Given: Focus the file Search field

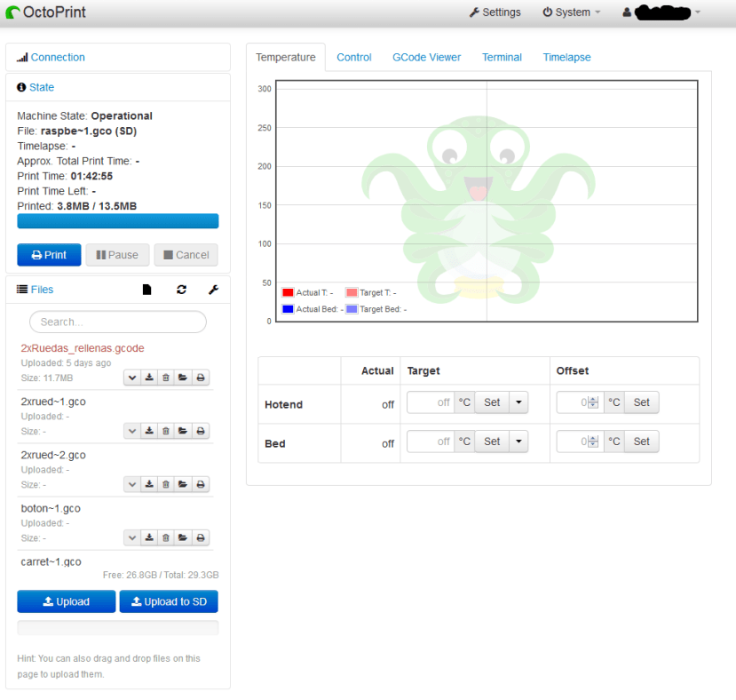Looking at the screenshot, I should click(118, 322).
